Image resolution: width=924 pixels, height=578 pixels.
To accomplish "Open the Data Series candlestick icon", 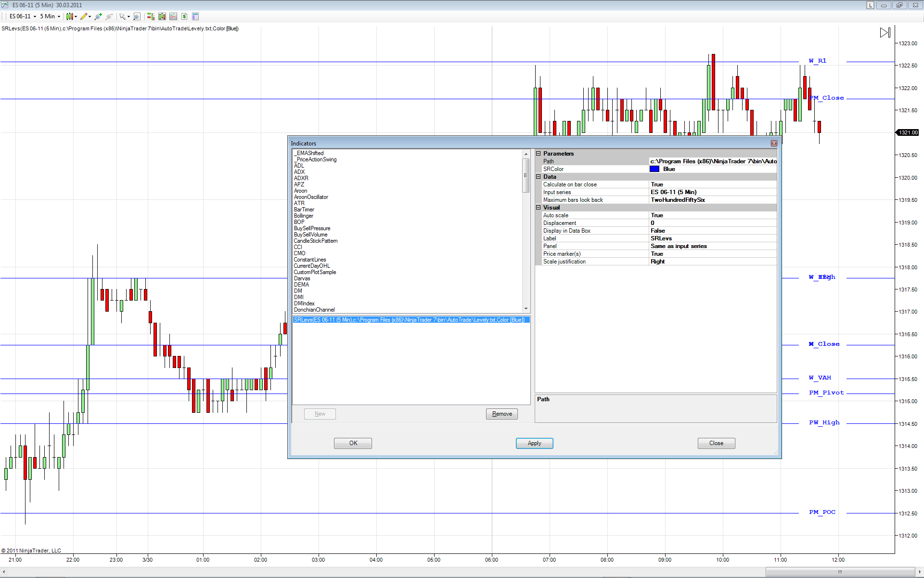I will point(162,16).
